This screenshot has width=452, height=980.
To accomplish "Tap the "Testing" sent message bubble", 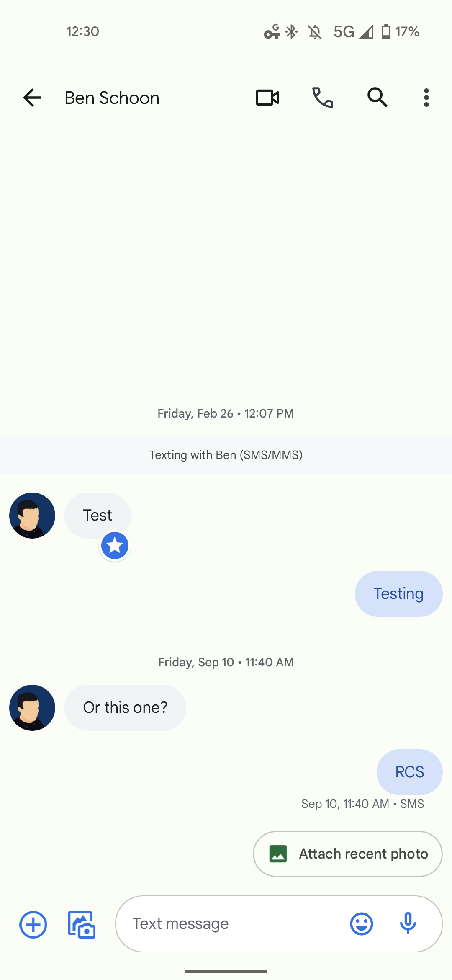I will pos(398,593).
